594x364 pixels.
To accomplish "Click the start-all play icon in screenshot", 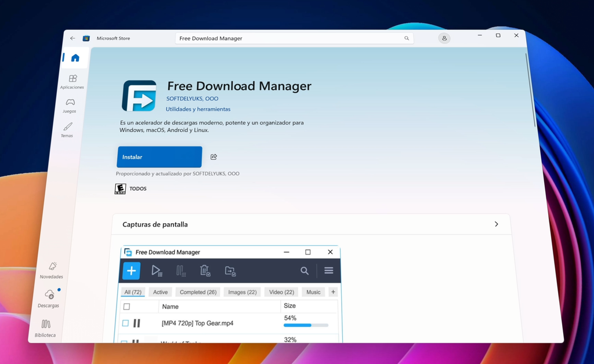I will [157, 271].
